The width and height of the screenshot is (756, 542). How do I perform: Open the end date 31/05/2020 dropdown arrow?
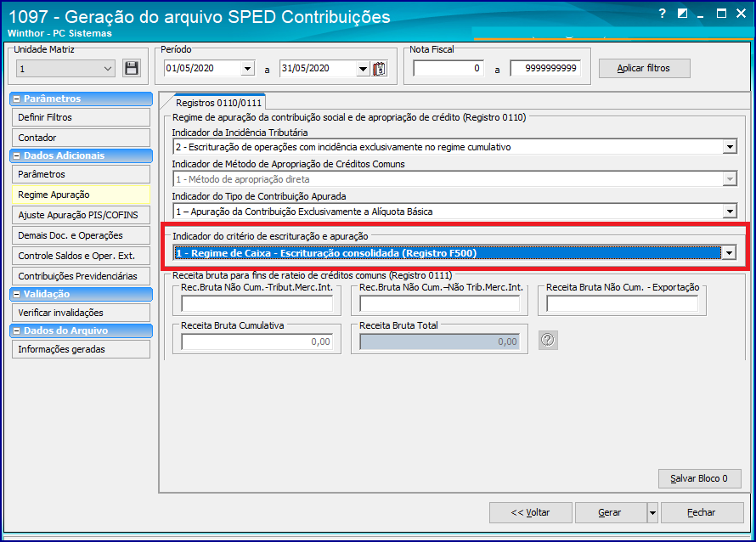click(x=363, y=69)
